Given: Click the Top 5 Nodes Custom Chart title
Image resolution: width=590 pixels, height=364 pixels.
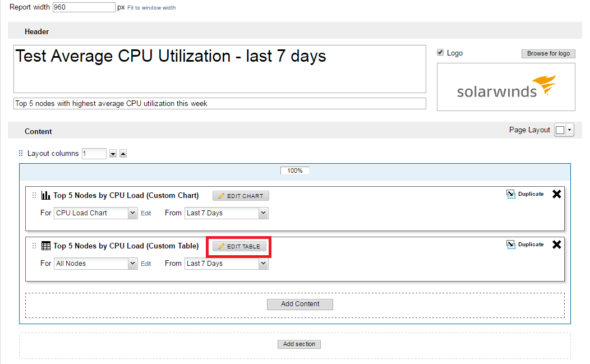Looking at the screenshot, I should coord(126,195).
